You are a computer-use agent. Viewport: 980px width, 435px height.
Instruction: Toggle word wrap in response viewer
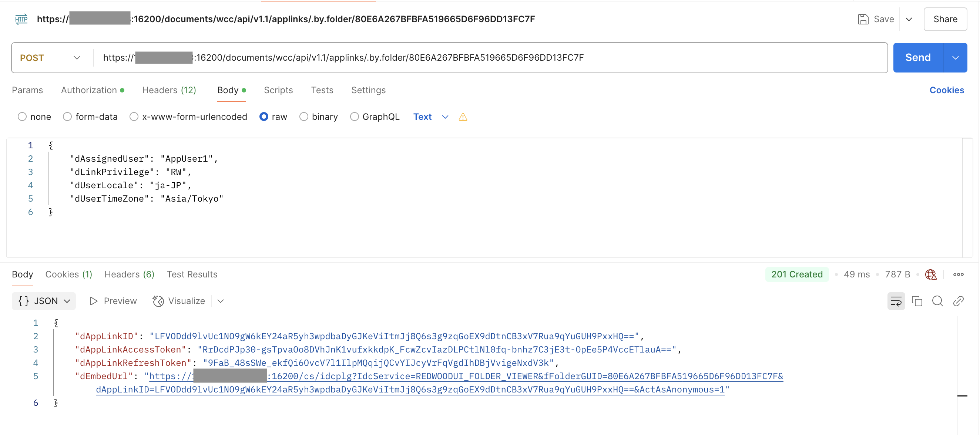click(x=896, y=301)
